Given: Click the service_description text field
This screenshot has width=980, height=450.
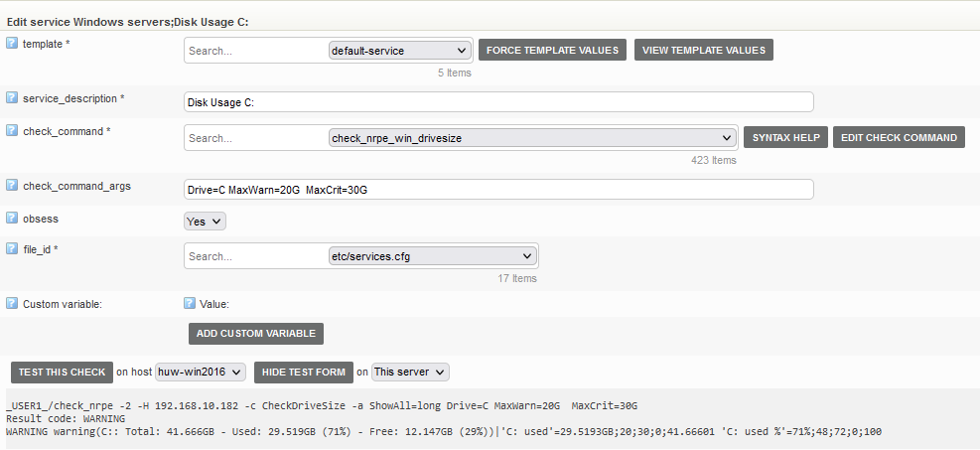Looking at the screenshot, I should [498, 102].
